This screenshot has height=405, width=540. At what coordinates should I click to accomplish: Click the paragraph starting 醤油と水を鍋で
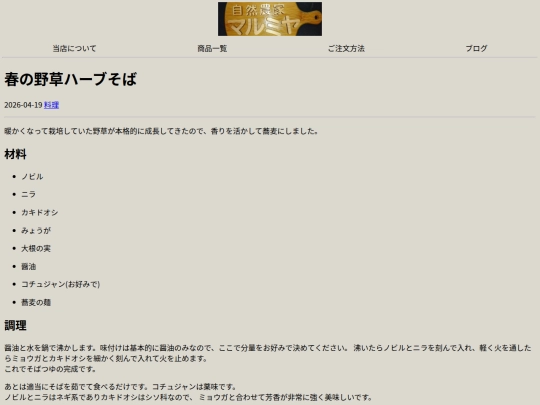tap(268, 358)
